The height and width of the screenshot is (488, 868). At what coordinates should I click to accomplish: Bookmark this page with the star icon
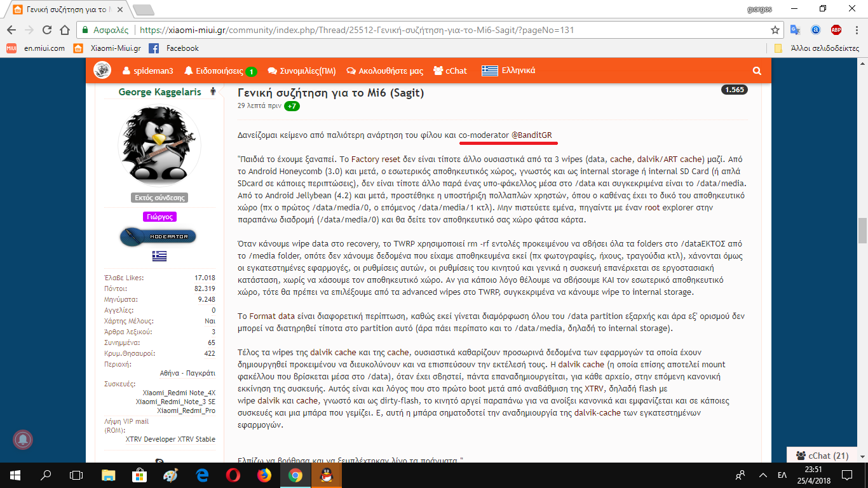(x=775, y=30)
